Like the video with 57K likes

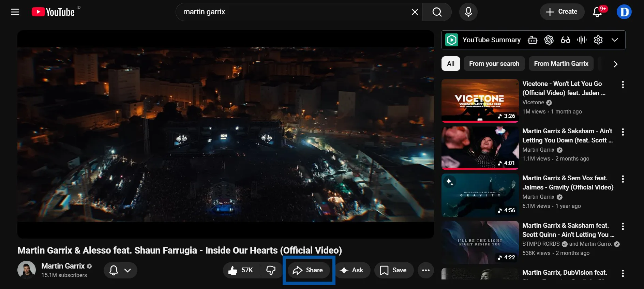(241, 270)
